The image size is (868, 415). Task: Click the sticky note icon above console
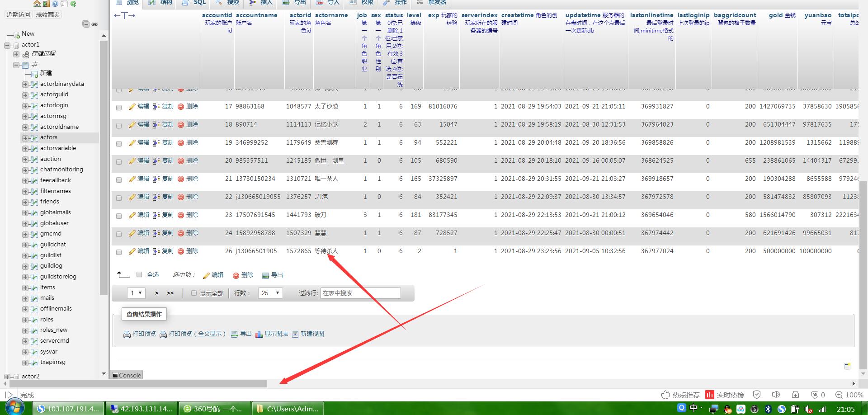coord(847,366)
